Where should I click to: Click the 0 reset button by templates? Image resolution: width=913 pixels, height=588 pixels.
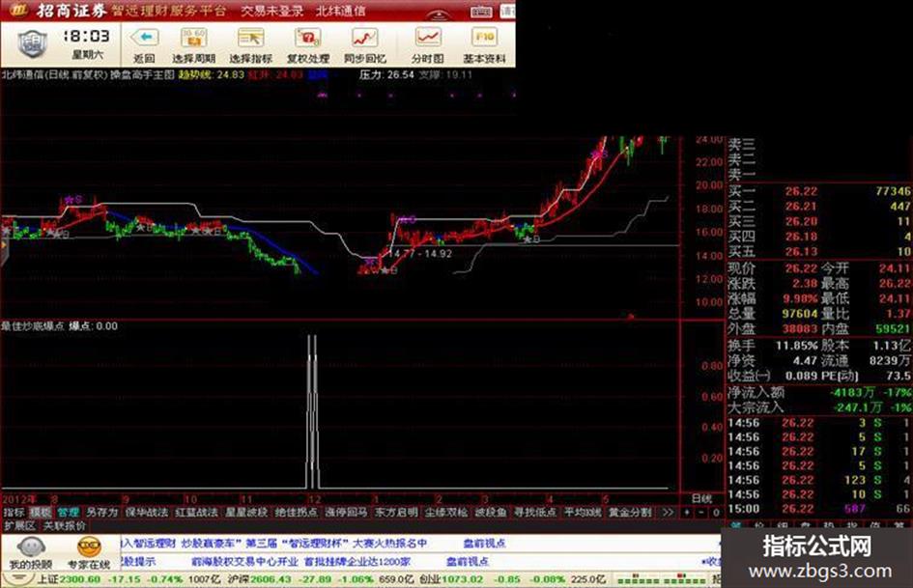pyautogui.click(x=716, y=513)
